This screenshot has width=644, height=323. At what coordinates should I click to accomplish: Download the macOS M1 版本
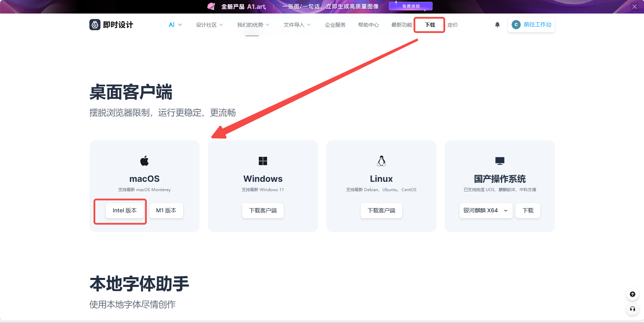tap(166, 211)
